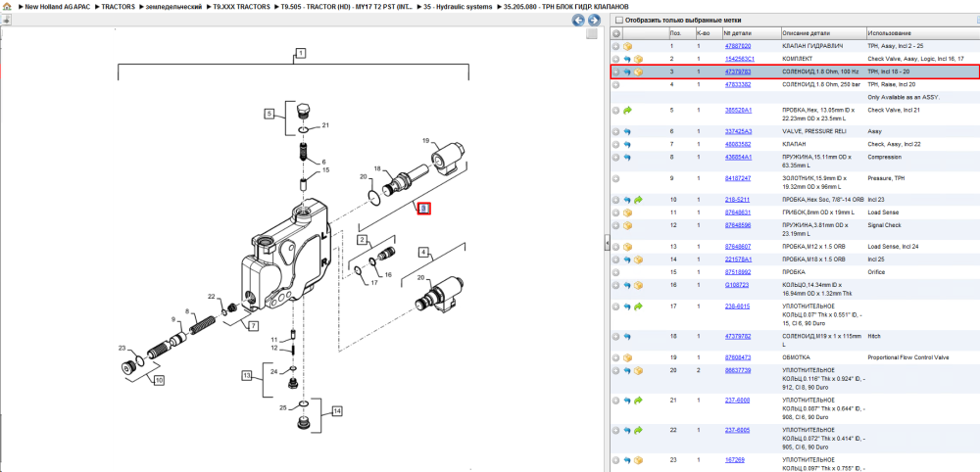Image resolution: width=980 pixels, height=472 pixels.
Task: Click blue arrow icon for VALVE, PRESSURE RELI
Action: pos(627,132)
